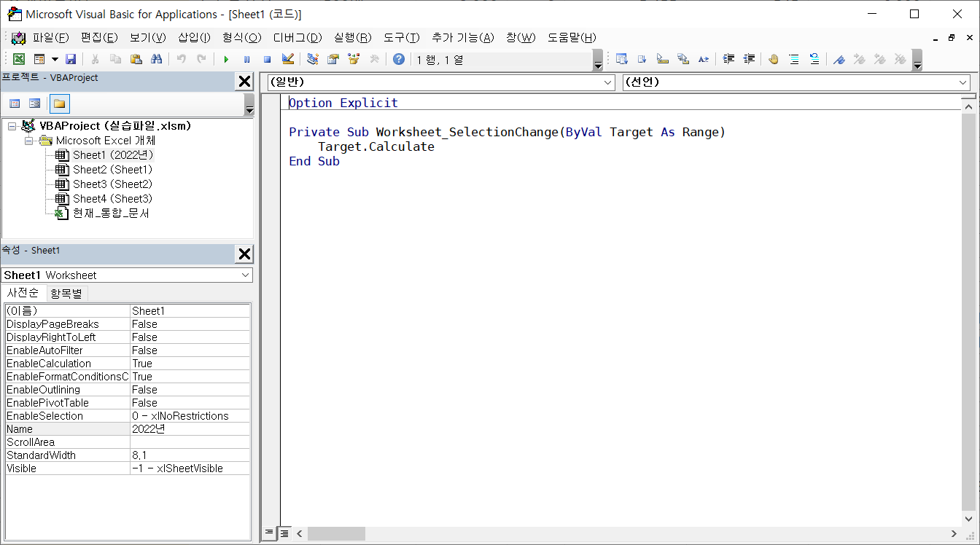
Task: Open Find with the binoculars icon
Action: (156, 59)
